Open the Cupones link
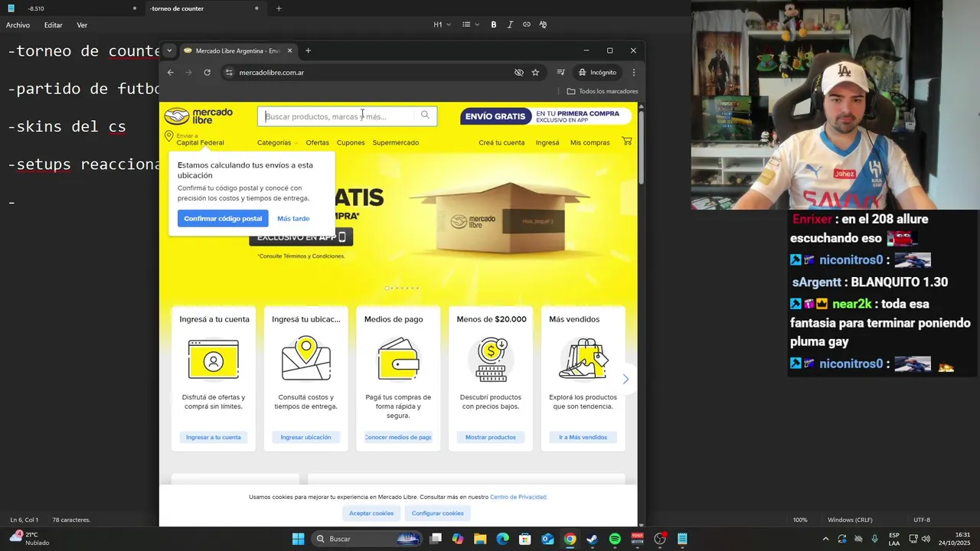The image size is (980, 551). coord(351,142)
